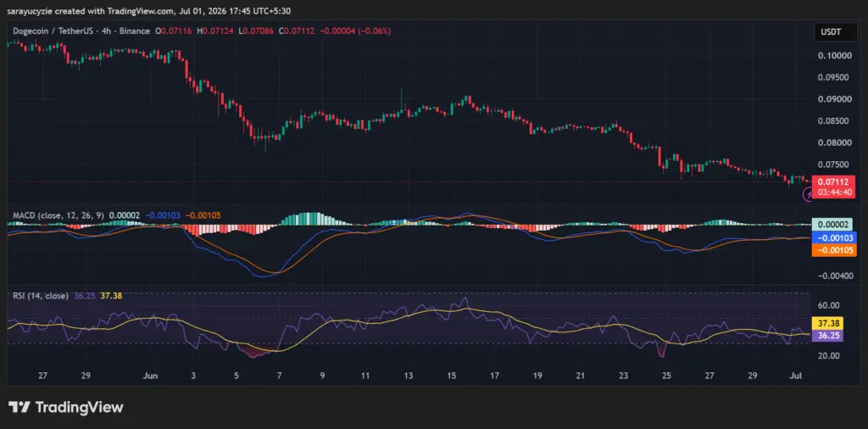This screenshot has height=429, width=868.
Task: Click the orange −0.00105 value in MACD legend
Action: click(204, 214)
